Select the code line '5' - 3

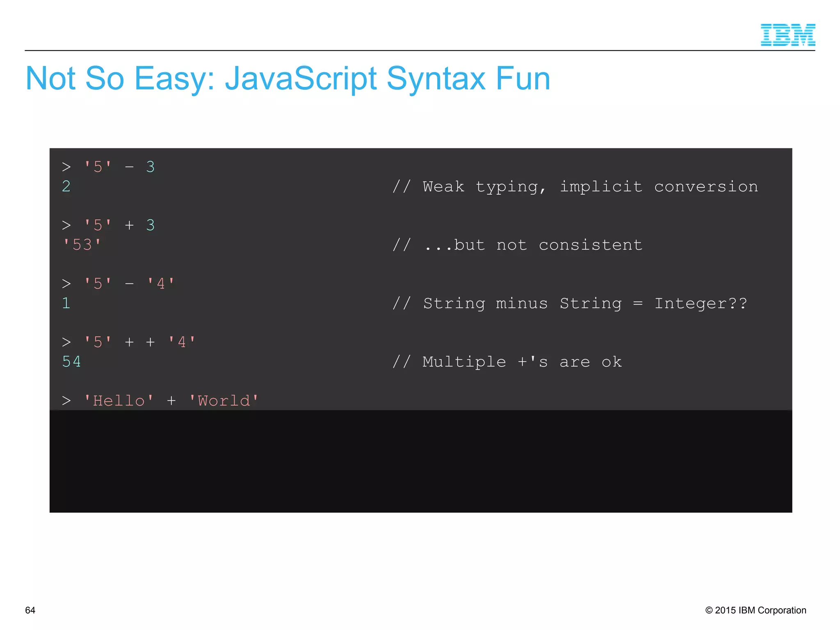click(108, 167)
